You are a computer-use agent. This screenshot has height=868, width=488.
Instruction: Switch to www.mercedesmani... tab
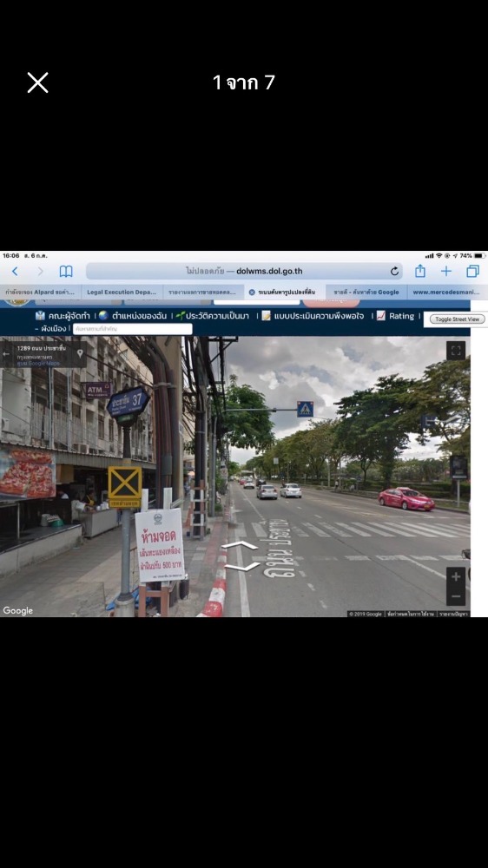pos(446,293)
